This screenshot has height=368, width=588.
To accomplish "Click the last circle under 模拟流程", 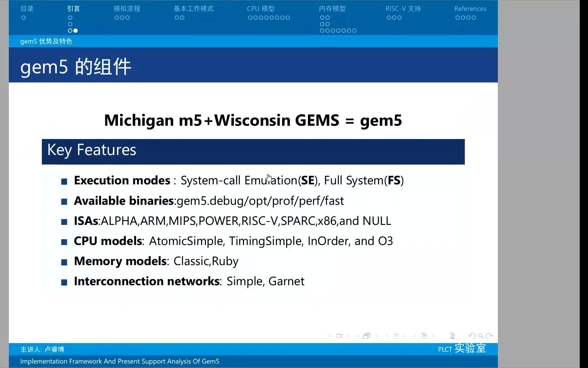I will (128, 18).
